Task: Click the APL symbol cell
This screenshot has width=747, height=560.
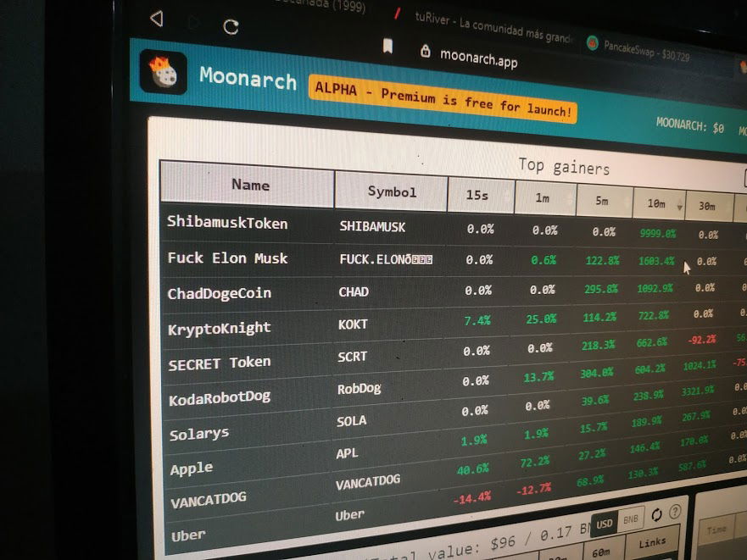Action: (347, 453)
